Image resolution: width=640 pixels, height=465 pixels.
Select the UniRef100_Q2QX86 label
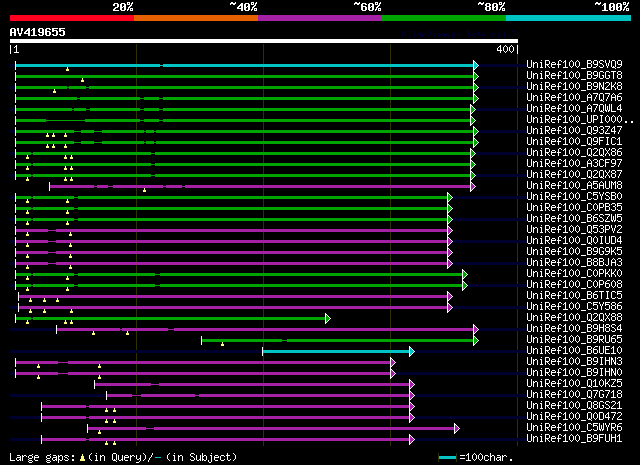click(x=574, y=153)
